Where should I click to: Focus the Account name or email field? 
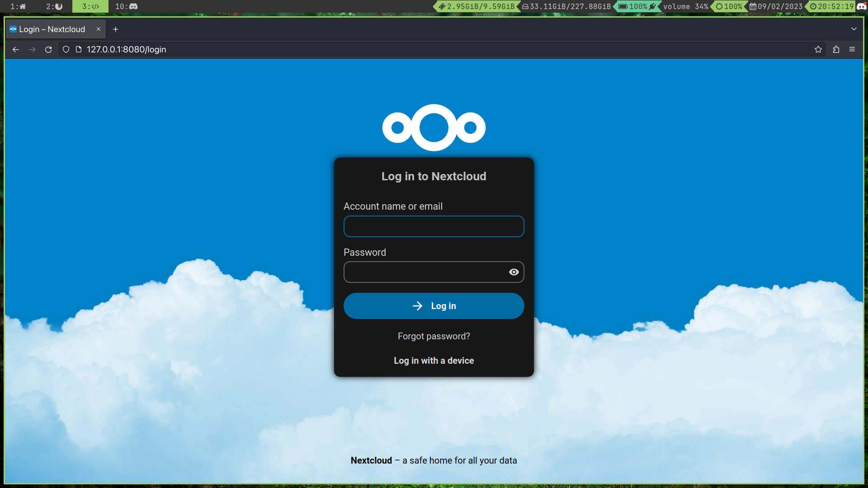[x=434, y=226]
